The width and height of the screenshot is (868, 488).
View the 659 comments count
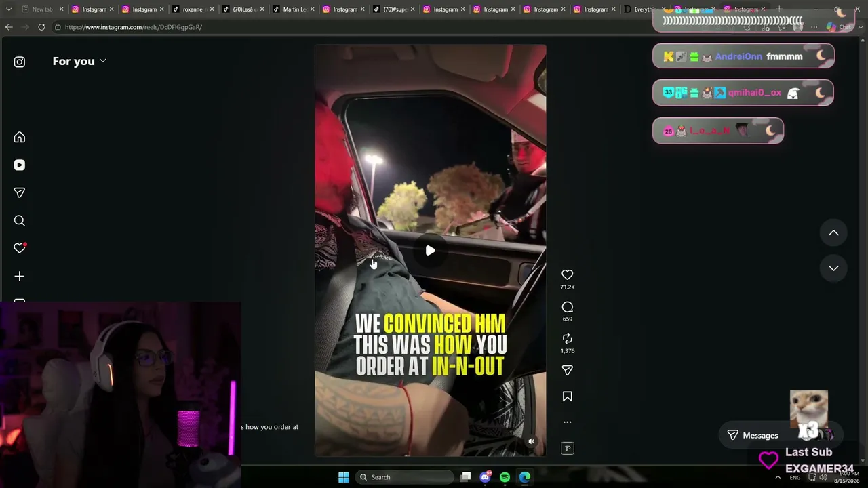pos(568,319)
